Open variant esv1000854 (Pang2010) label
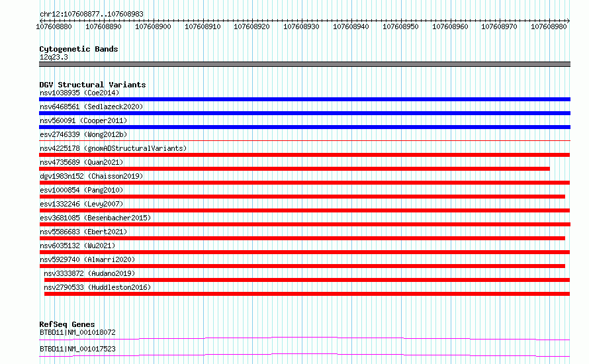The width and height of the screenshot is (589, 364). (x=81, y=190)
